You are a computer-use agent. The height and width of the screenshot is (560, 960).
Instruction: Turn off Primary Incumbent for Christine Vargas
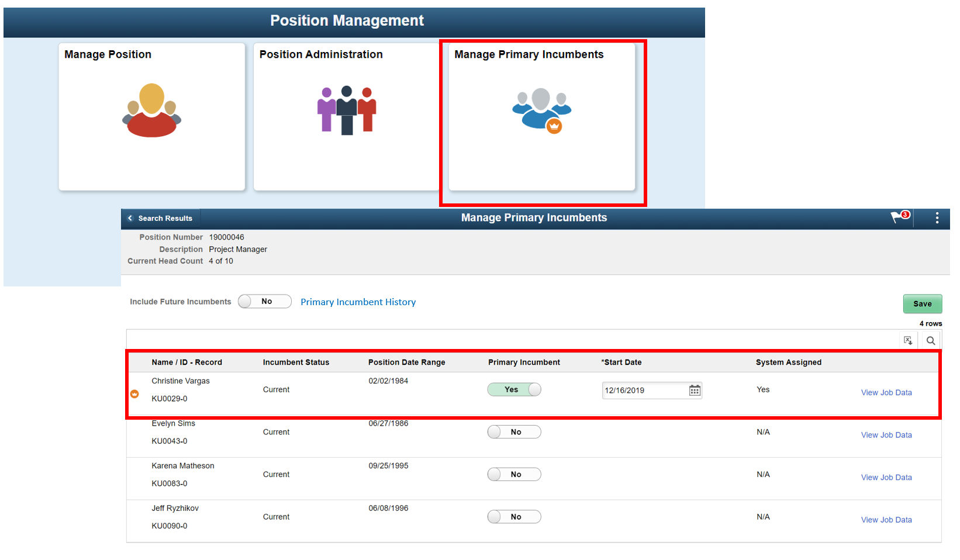tap(514, 390)
